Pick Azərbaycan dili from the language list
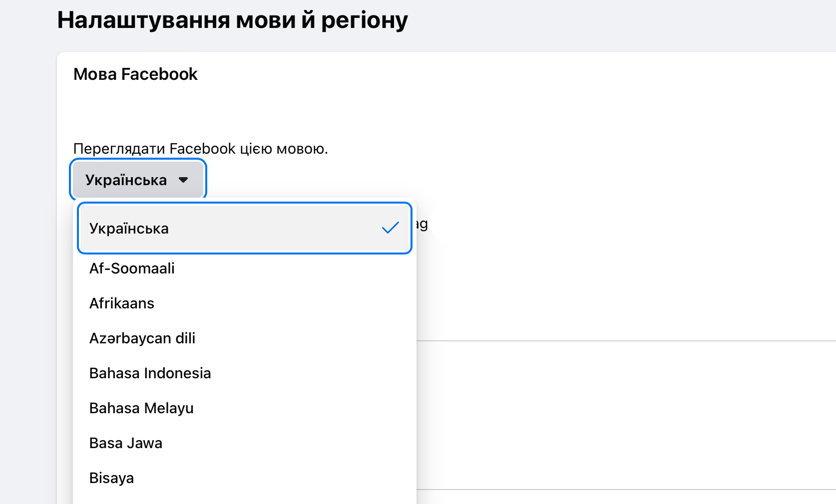 [142, 338]
